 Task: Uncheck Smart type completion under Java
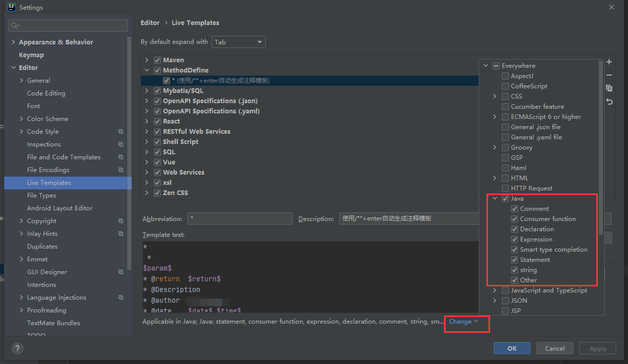pos(515,249)
